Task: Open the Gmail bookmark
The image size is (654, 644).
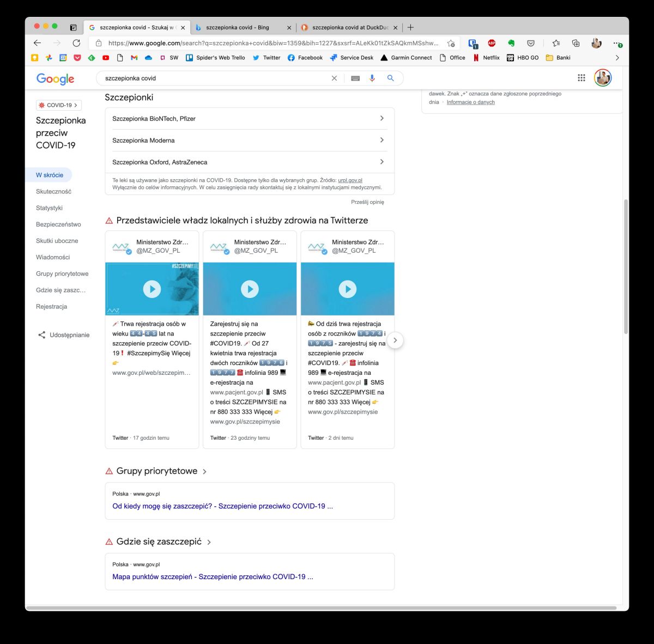Action: pos(134,58)
